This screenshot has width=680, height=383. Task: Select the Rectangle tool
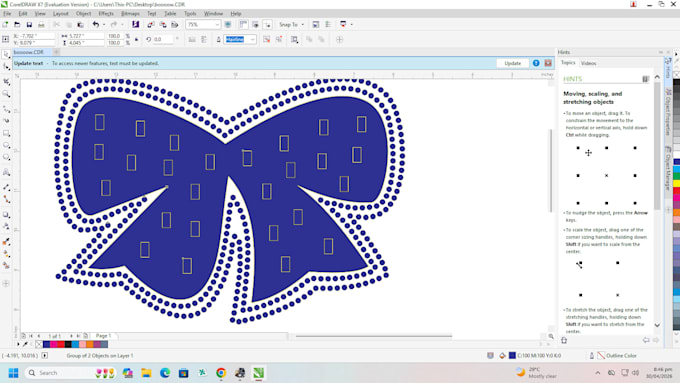6,133
